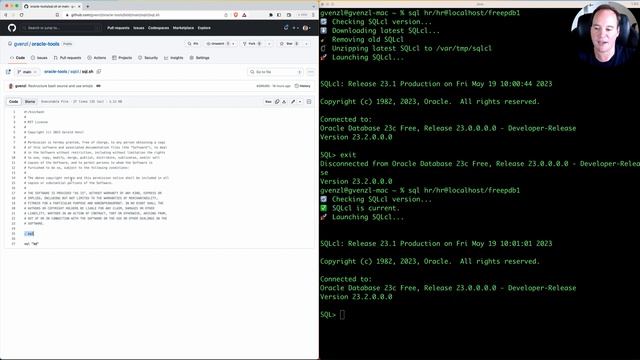Switch to the Projects tab
This screenshot has height=360, width=640.
coord(122,58)
